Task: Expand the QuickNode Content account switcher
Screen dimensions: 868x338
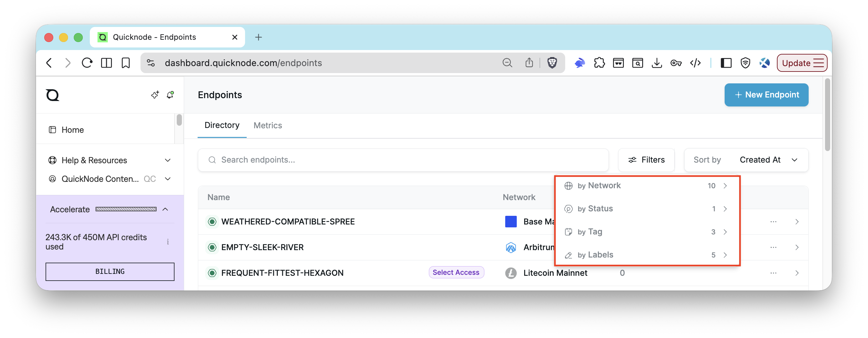Action: (x=168, y=179)
